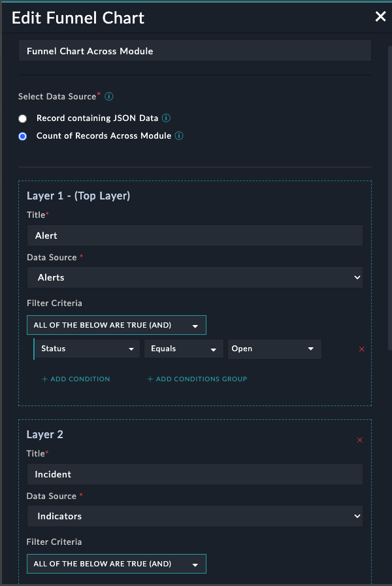Click Layer 2 Title field containing Incident

click(195, 474)
